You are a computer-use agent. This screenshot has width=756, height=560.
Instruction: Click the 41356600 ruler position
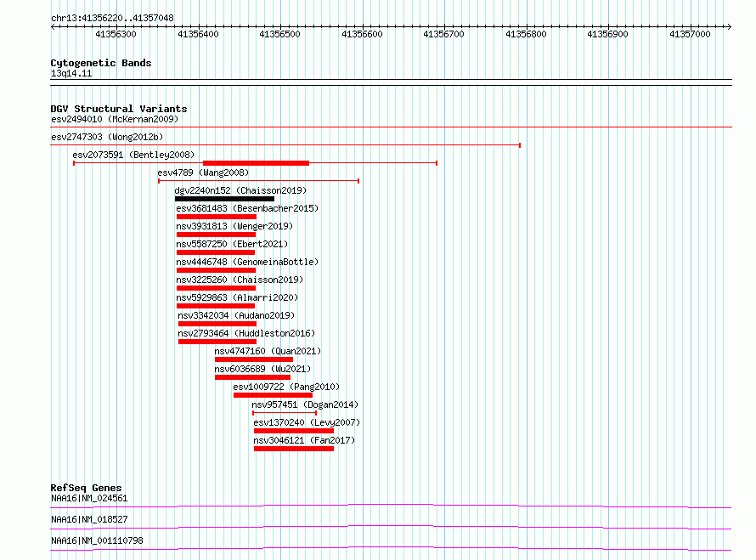pos(362,34)
